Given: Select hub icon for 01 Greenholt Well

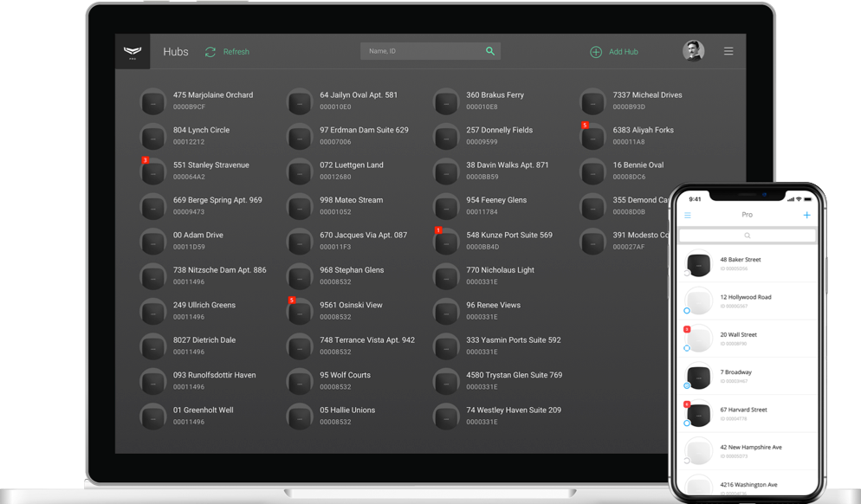Looking at the screenshot, I should [152, 417].
